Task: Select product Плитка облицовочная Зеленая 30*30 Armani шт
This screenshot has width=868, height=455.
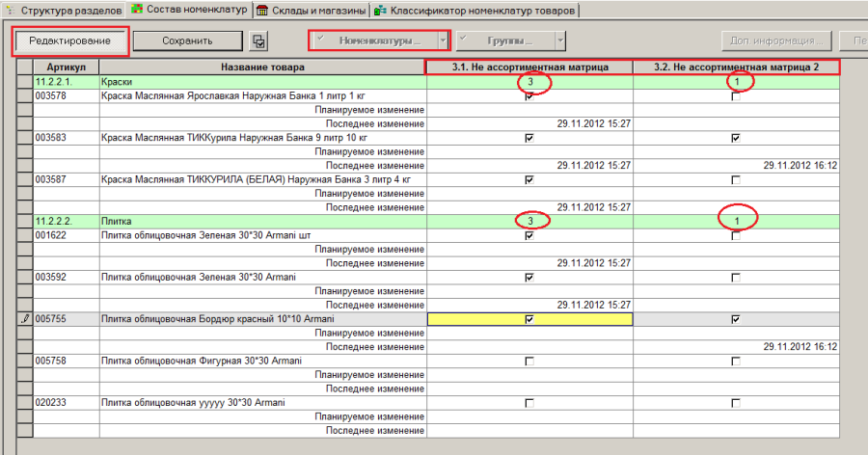Action: pyautogui.click(x=263, y=235)
